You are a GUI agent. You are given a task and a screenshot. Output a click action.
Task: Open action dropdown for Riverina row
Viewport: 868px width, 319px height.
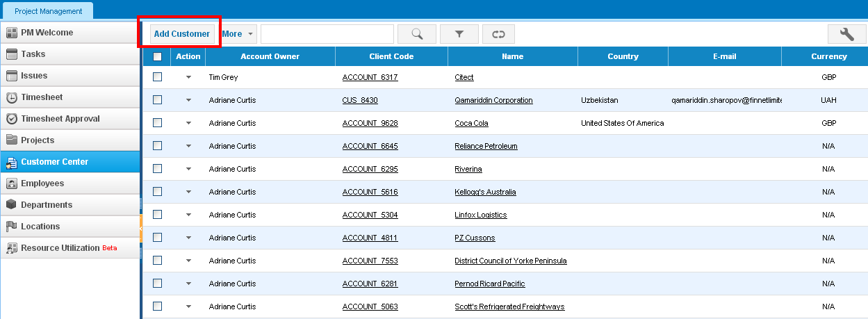[188, 170]
